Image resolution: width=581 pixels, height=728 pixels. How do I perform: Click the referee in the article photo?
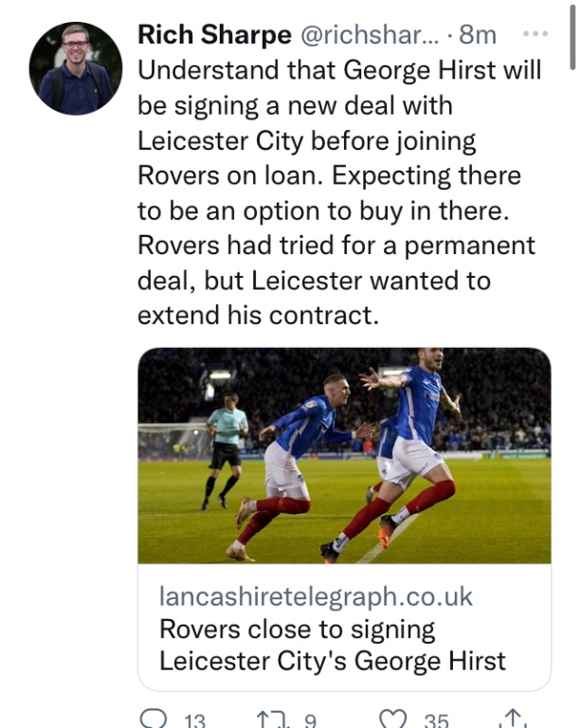(226, 447)
